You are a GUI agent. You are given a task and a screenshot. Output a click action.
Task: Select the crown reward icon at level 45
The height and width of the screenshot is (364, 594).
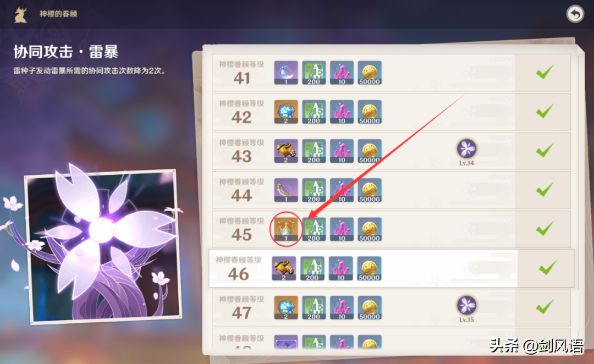click(286, 229)
